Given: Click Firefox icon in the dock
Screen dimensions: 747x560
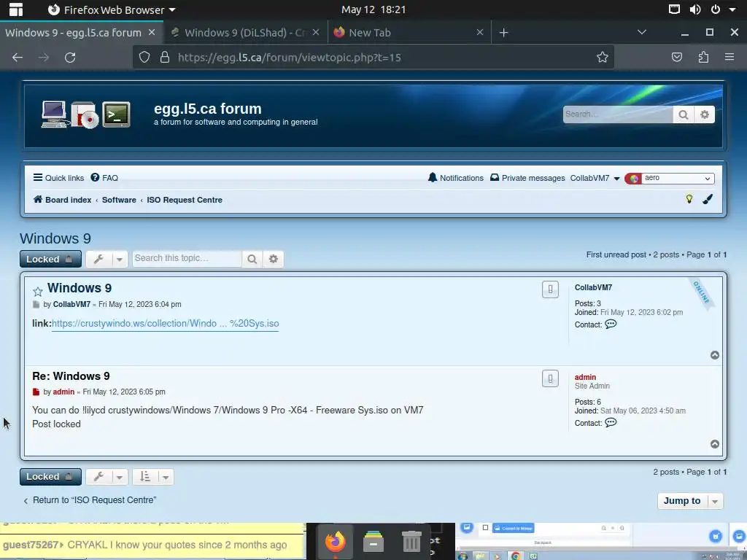Looking at the screenshot, I should point(336,542).
